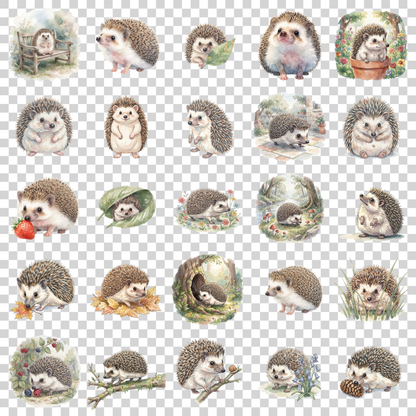Image resolution: width=416 pixels, height=416 pixels.
Task: Choose the standing side-view hedgehog with rosy cheek
Action: [x=209, y=128]
